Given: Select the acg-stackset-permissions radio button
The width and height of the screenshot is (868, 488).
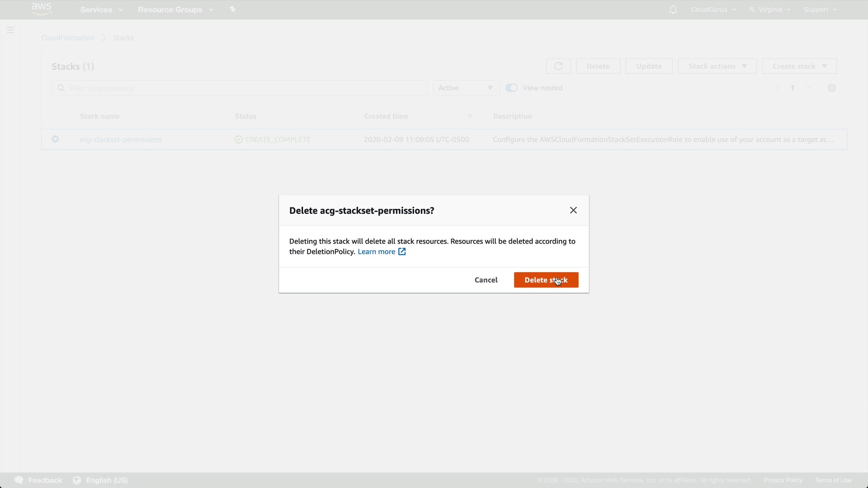Looking at the screenshot, I should 55,139.
